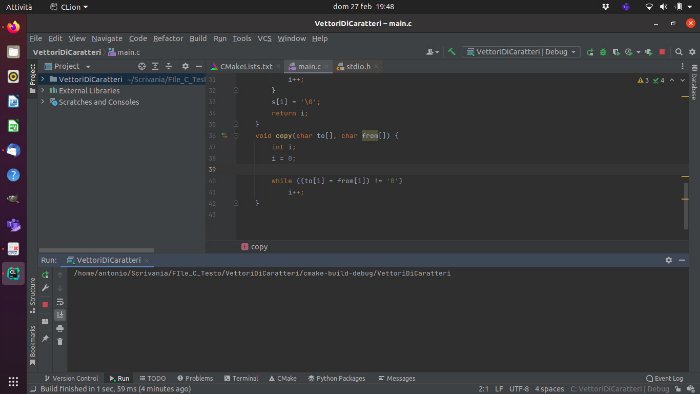Image resolution: width=700 pixels, height=394 pixels.
Task: Open Project panel options gear
Action: coord(185,66)
